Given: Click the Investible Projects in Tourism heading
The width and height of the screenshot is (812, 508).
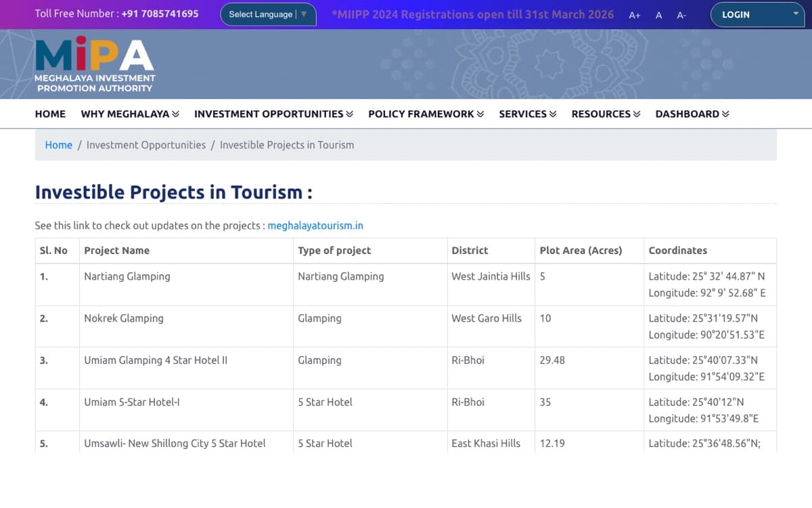Looking at the screenshot, I should (x=173, y=192).
